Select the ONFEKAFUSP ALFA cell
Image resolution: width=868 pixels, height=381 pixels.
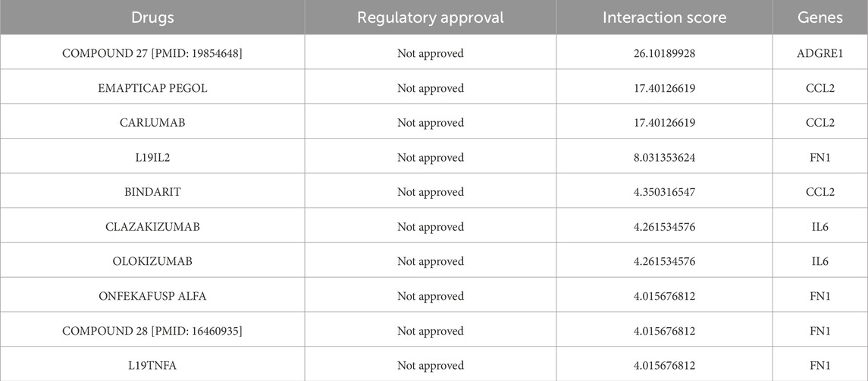pos(152,296)
